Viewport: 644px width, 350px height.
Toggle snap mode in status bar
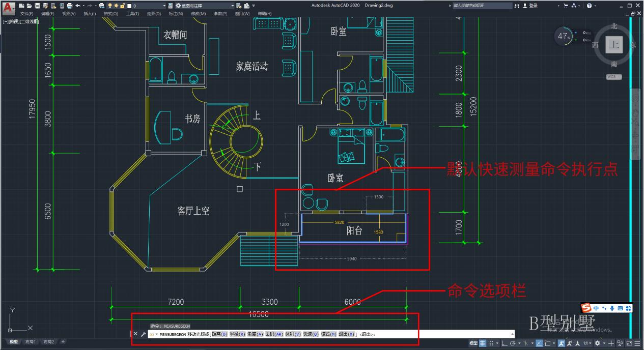tap(490, 342)
